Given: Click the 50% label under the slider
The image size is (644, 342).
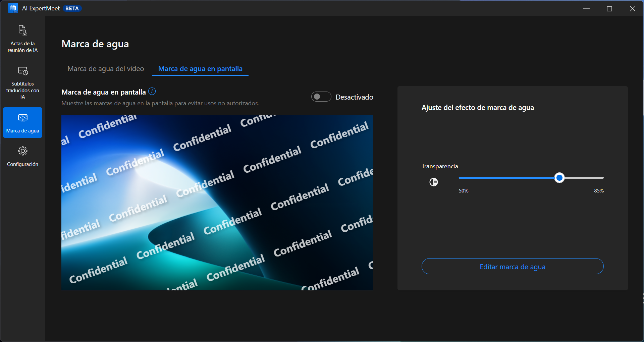Looking at the screenshot, I should tap(464, 191).
